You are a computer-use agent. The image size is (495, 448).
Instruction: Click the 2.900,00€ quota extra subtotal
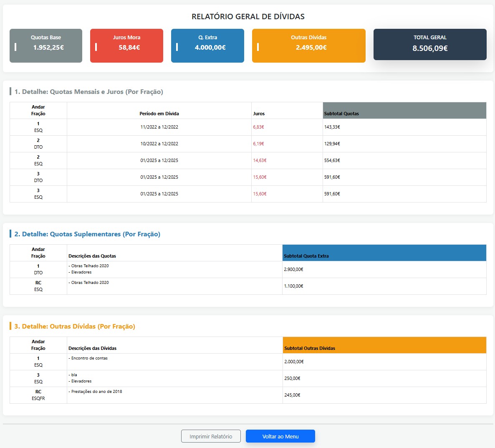click(x=293, y=269)
